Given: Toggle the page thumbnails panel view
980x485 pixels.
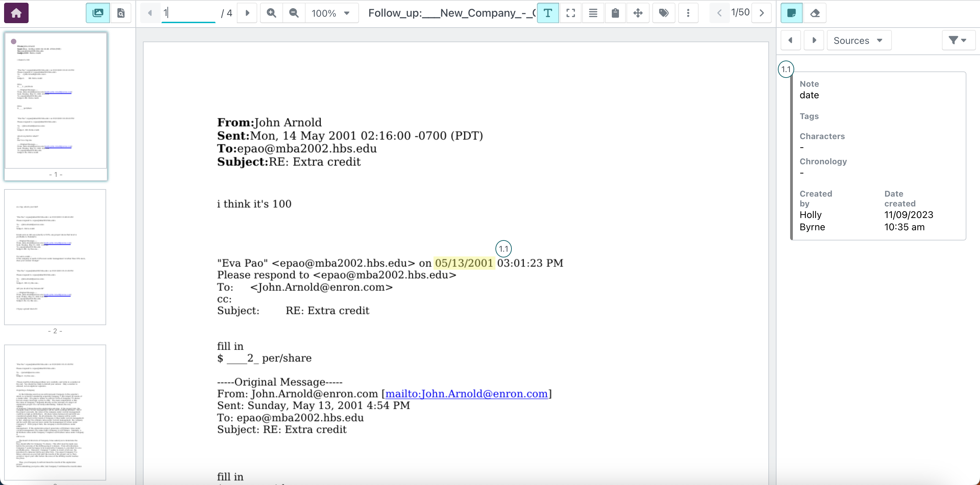Looking at the screenshot, I should click(x=98, y=13).
